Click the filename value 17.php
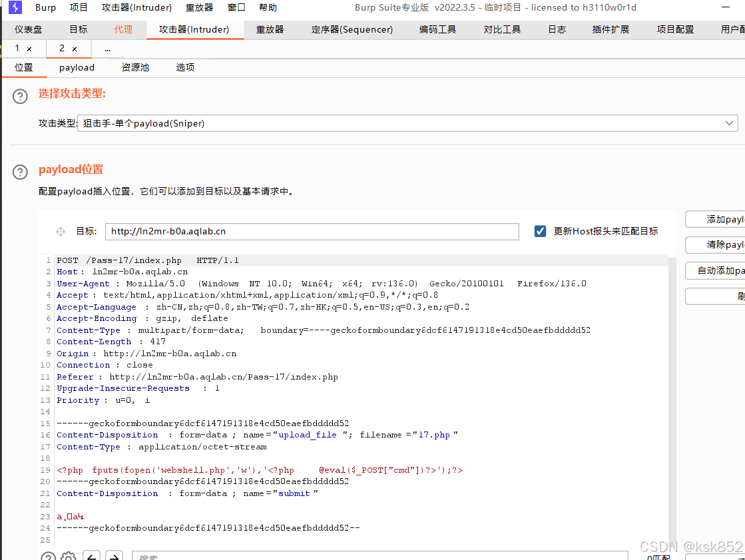Viewport: 745px width, 560px height. point(434,435)
